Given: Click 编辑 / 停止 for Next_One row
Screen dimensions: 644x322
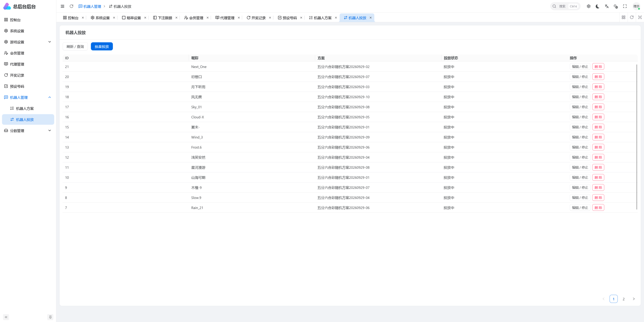Looking at the screenshot, I should 580,67.
